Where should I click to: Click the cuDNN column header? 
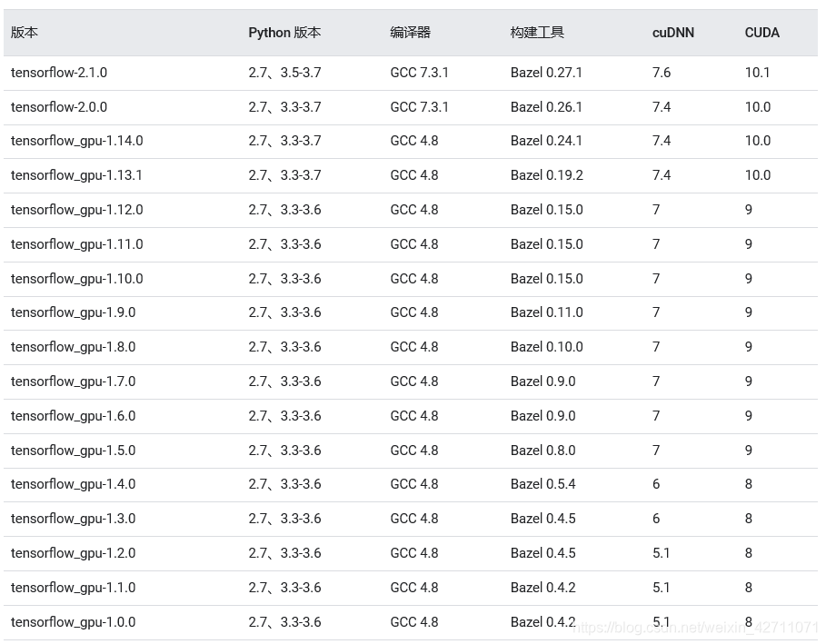672,33
